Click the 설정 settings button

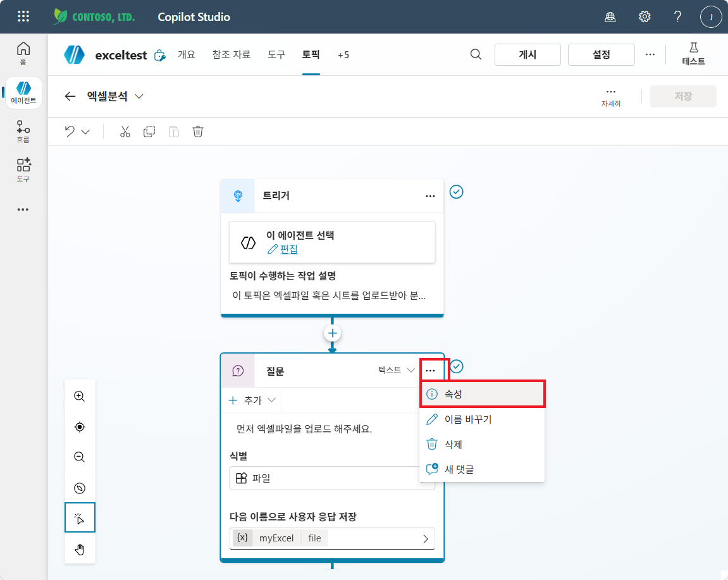602,54
